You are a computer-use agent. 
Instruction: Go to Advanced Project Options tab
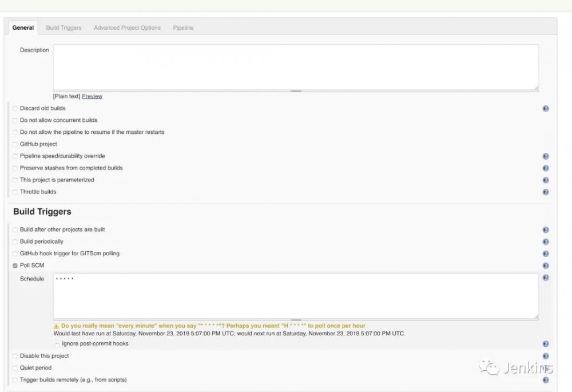coord(127,27)
